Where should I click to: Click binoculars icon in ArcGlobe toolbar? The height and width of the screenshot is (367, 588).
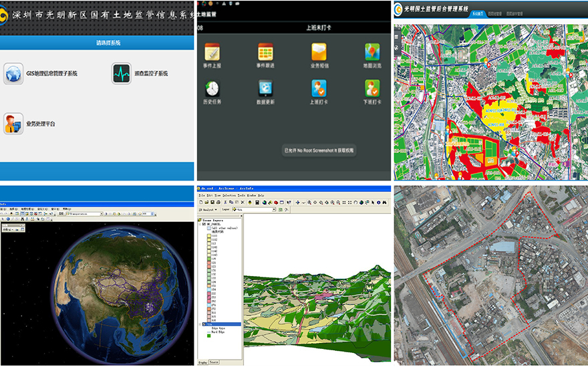coord(22,219)
